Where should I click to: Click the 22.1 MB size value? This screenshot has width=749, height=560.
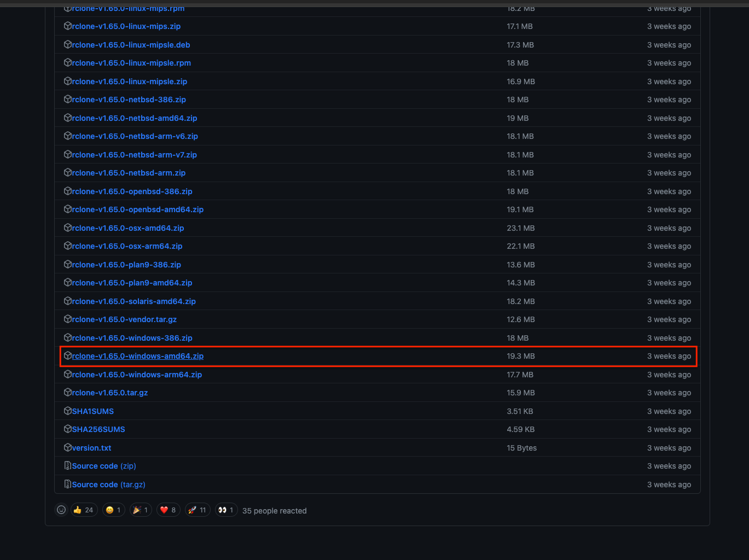pos(521,246)
